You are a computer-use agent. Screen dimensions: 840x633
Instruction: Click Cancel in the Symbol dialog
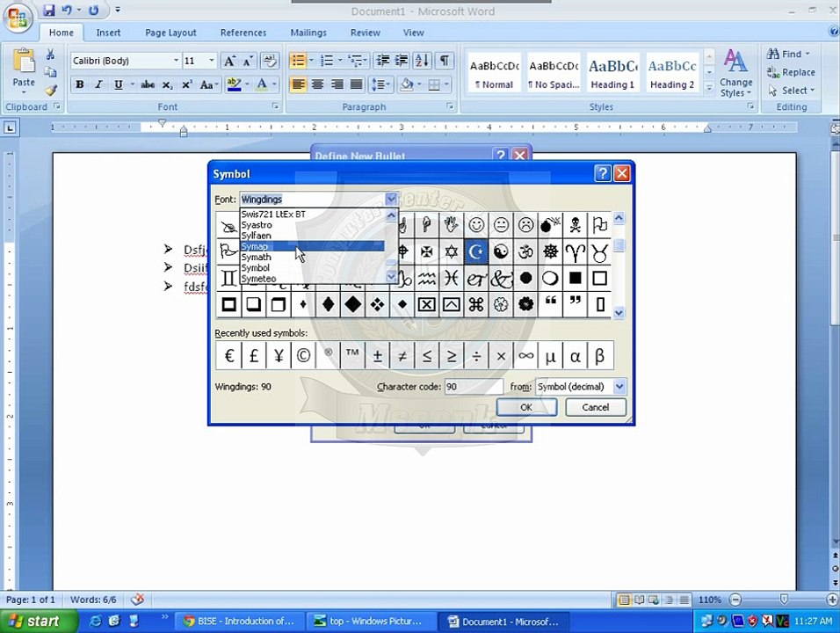[595, 407]
